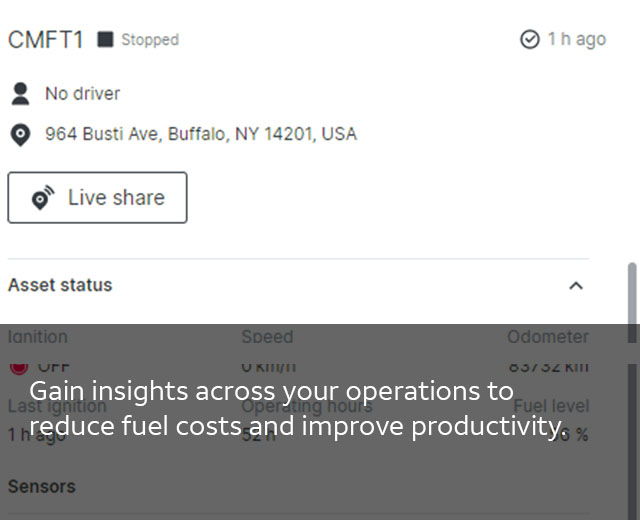The image size is (640, 520).
Task: Click the Stopped status label
Action: click(x=150, y=40)
